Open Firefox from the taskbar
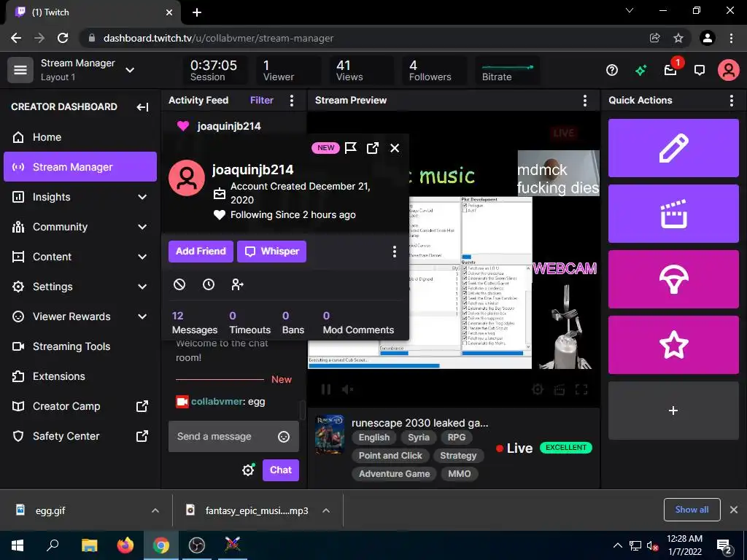Viewport: 747px width, 560px height. [x=125, y=545]
